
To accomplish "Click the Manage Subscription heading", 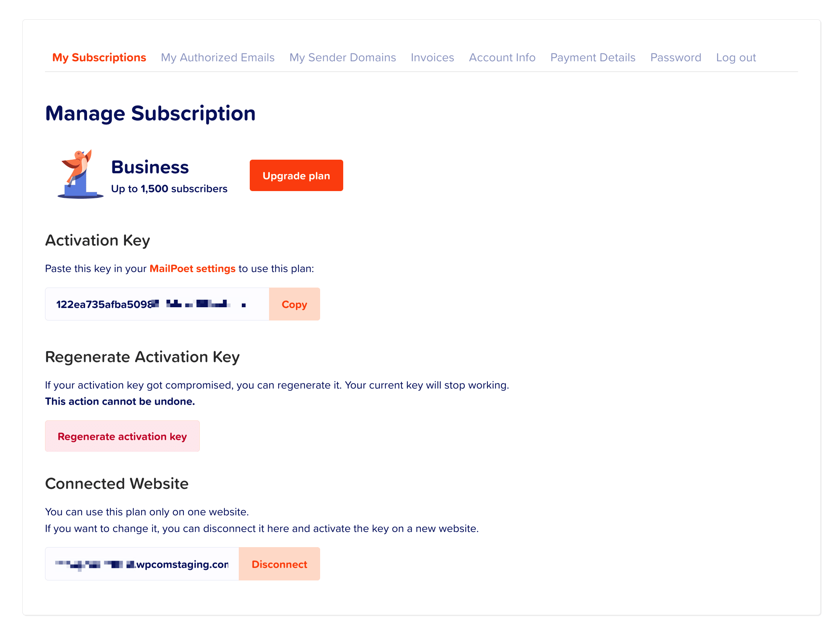I will (150, 114).
